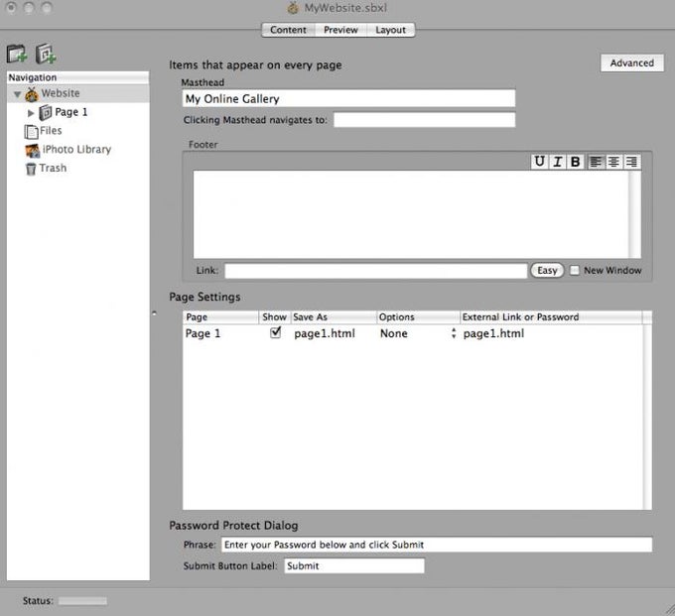Image resolution: width=675 pixels, height=616 pixels.
Task: Toggle italic formatting in Footer
Action: tap(558, 162)
